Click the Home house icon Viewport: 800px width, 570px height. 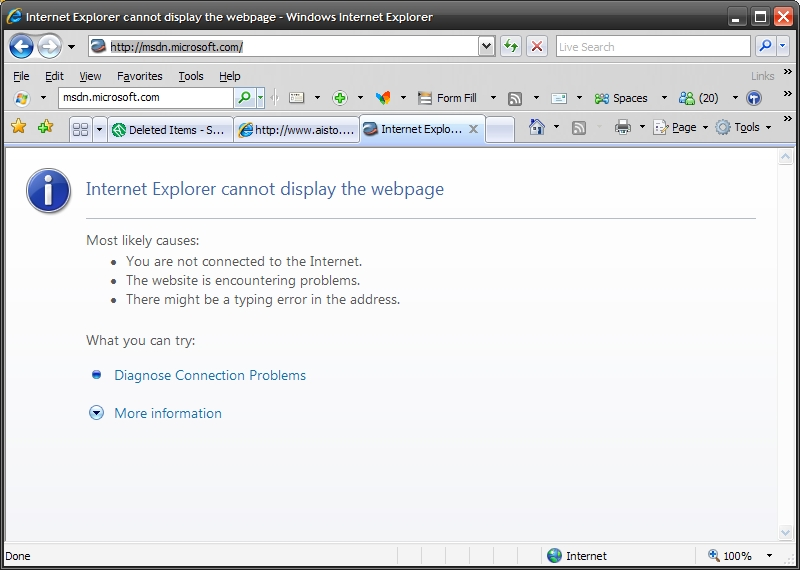(537, 127)
